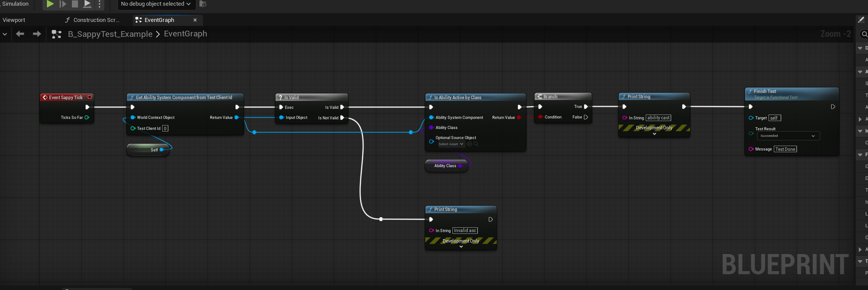Click the Message text field in Finish Test

pos(785,149)
